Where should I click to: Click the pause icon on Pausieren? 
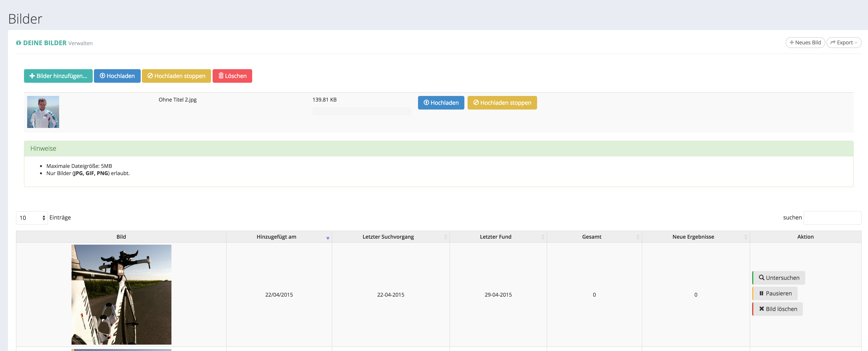[761, 293]
